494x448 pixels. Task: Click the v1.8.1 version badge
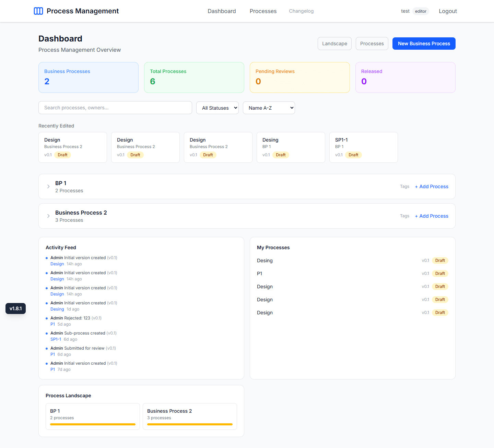click(x=15, y=308)
